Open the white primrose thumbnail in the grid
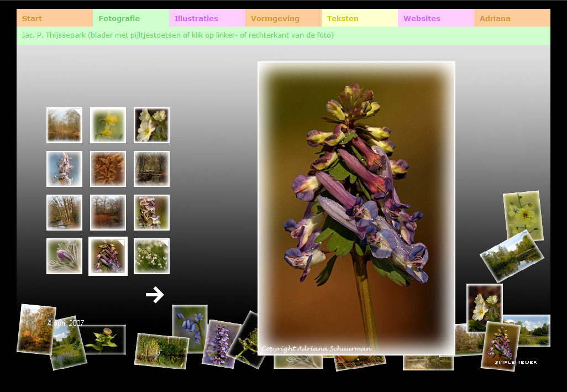The height and width of the screenshot is (392, 567). point(151,125)
